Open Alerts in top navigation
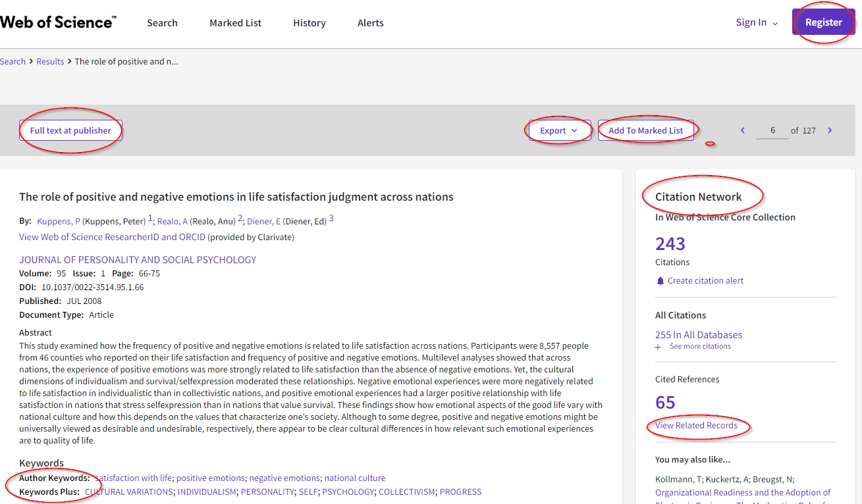Image resolution: width=862 pixels, height=504 pixels. (371, 23)
